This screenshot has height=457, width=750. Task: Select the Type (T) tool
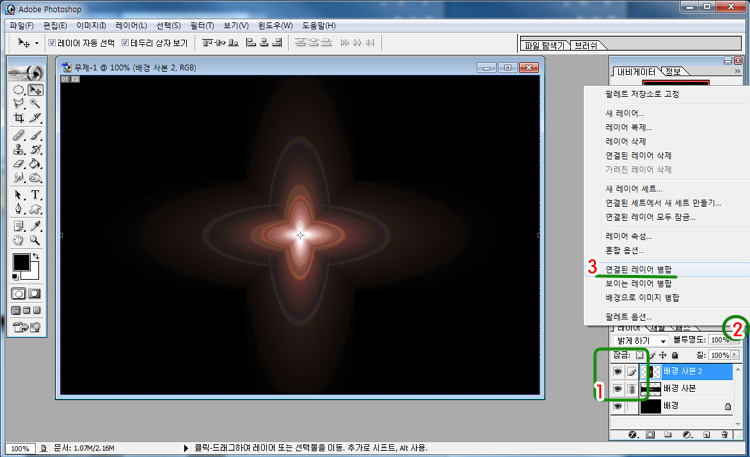[x=35, y=194]
